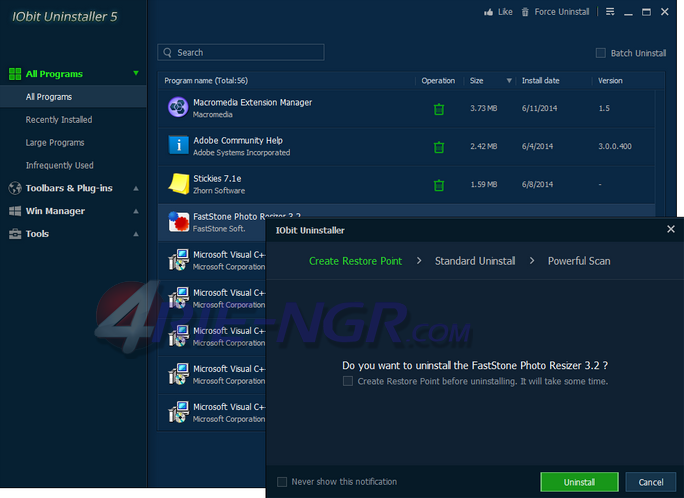Click Toolbars & Plug-ins label
The height and width of the screenshot is (498, 684).
pos(69,188)
